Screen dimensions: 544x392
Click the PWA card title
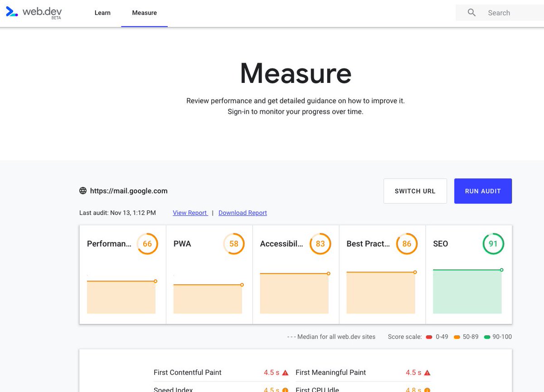pyautogui.click(x=182, y=244)
